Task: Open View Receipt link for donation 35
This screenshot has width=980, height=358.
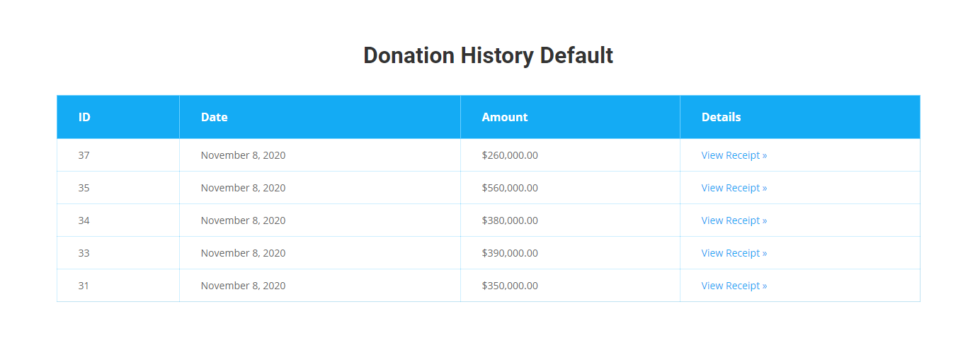Action: 734,188
